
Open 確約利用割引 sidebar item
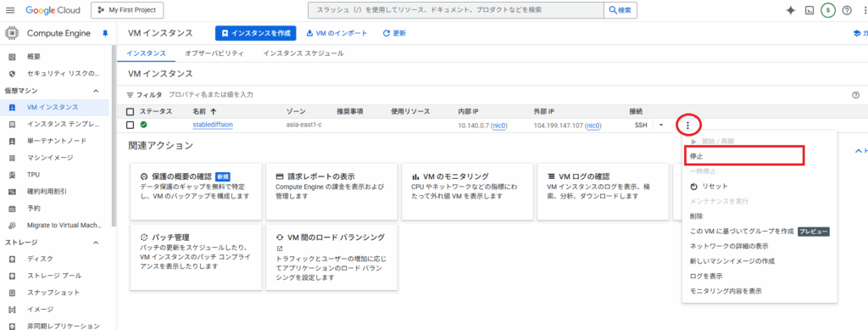point(47,192)
